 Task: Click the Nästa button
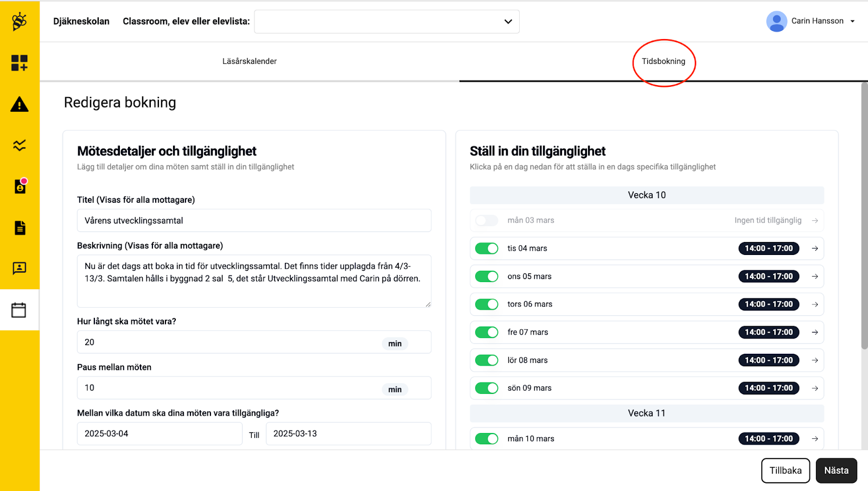pyautogui.click(x=836, y=470)
